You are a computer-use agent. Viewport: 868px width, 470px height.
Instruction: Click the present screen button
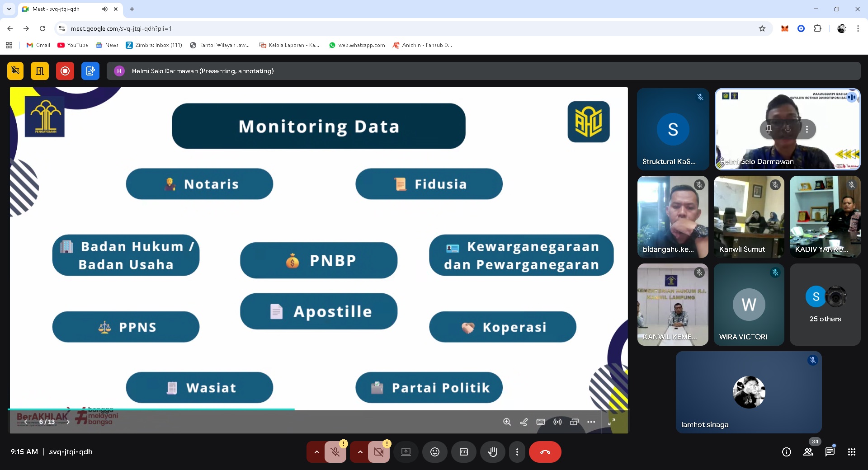pos(406,452)
